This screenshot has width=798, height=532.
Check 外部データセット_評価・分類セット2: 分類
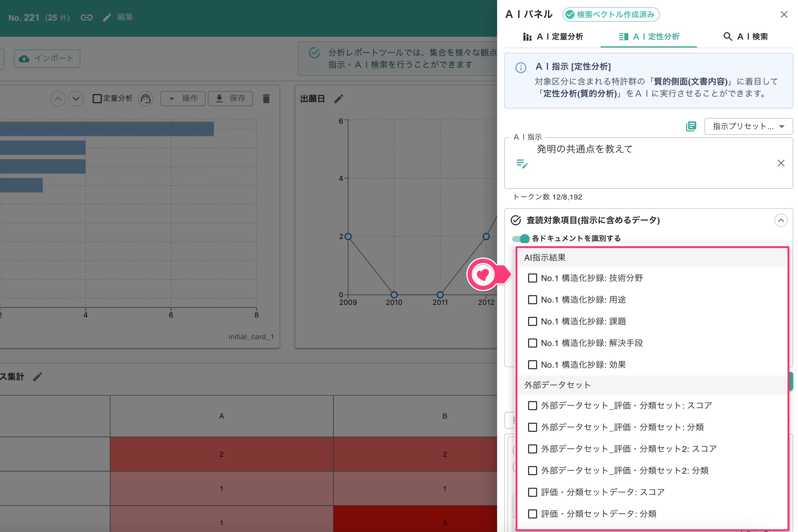533,471
